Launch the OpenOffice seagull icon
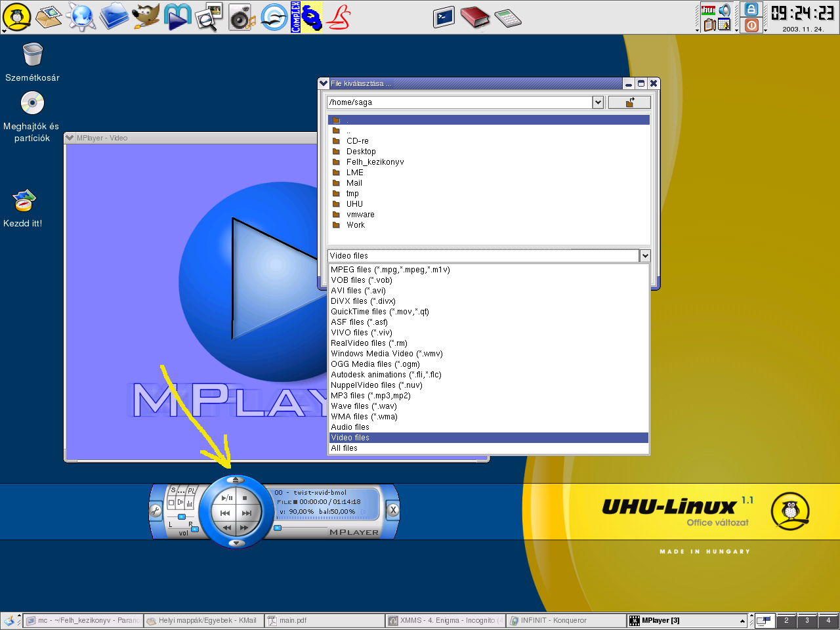 coord(274,17)
